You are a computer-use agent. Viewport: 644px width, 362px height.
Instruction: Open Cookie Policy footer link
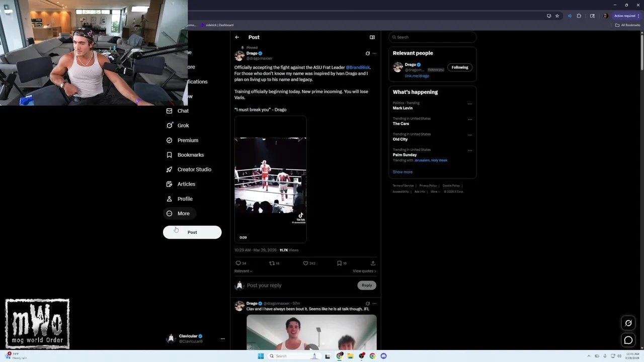451,186
